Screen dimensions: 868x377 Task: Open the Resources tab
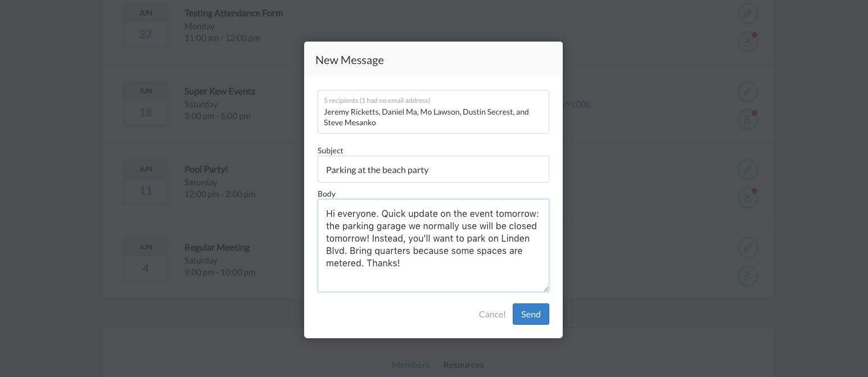pyautogui.click(x=463, y=365)
